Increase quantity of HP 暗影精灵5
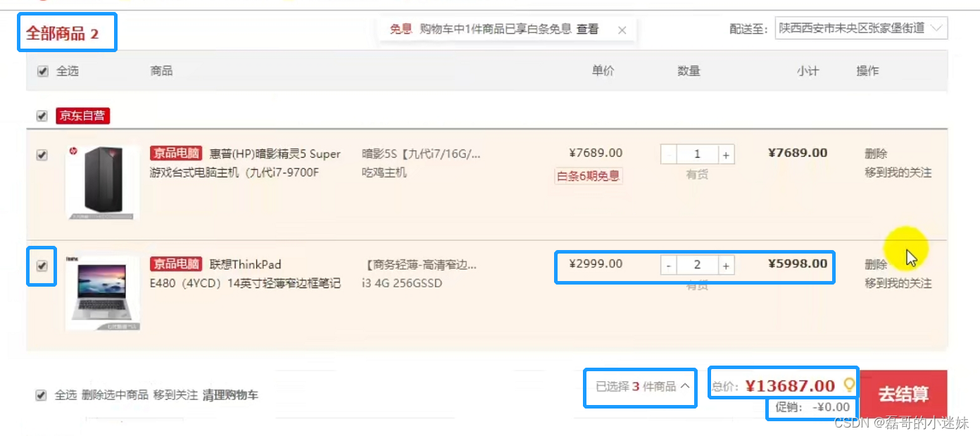Viewport: 980px width, 436px height. pyautogui.click(x=726, y=154)
